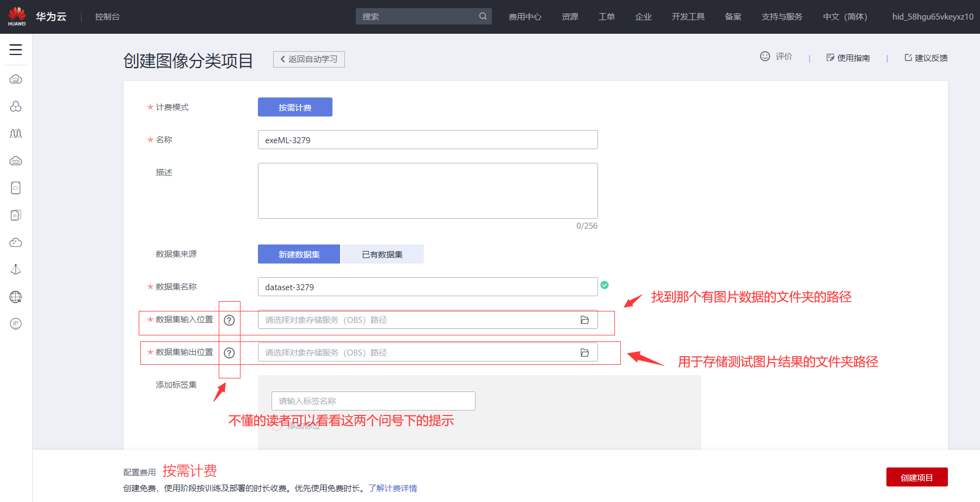Open 资源 in top navigation
980x502 pixels.
(x=570, y=17)
